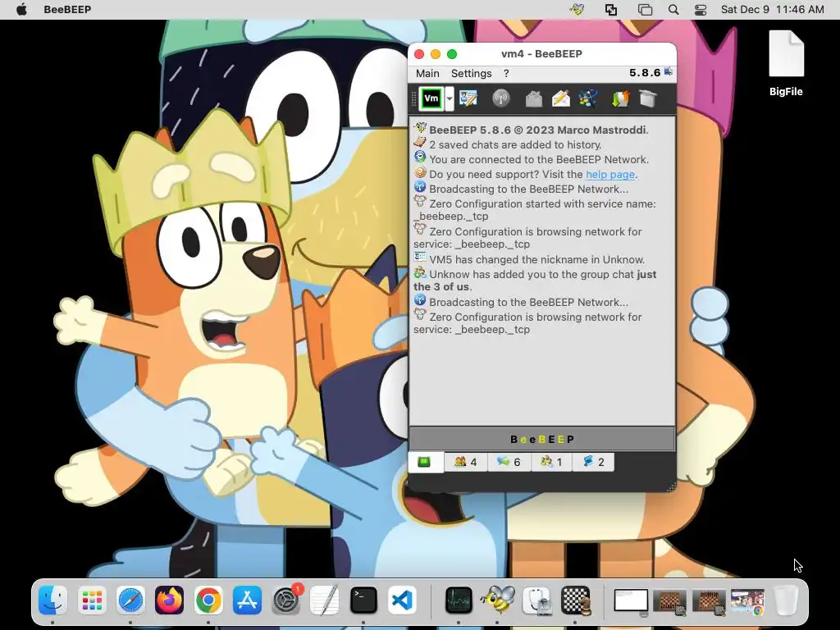The height and width of the screenshot is (630, 840).
Task: Open the Trash from the Dock
Action: tap(786, 600)
